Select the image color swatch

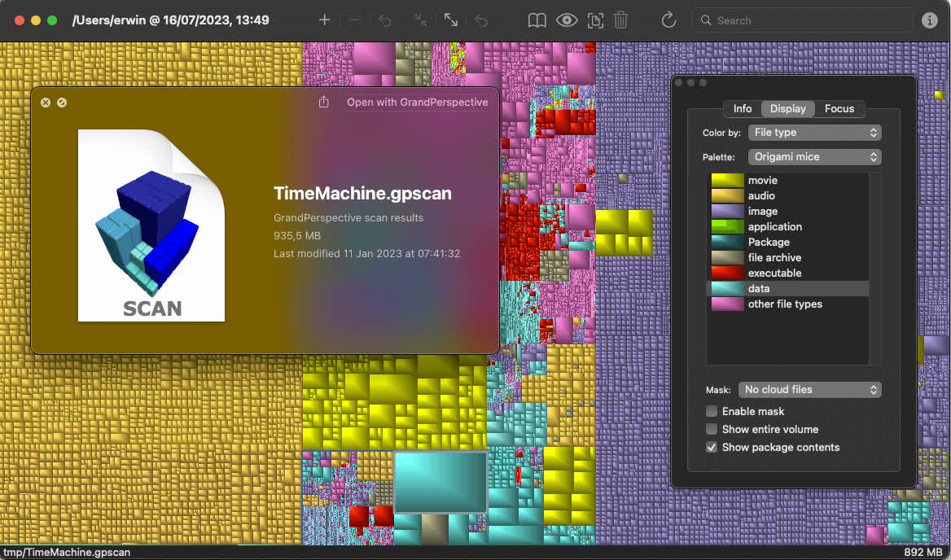(727, 211)
